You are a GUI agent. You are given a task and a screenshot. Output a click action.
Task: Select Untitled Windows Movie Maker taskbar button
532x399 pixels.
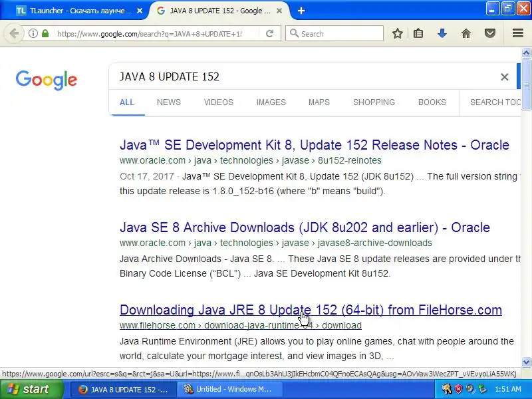[229, 389]
